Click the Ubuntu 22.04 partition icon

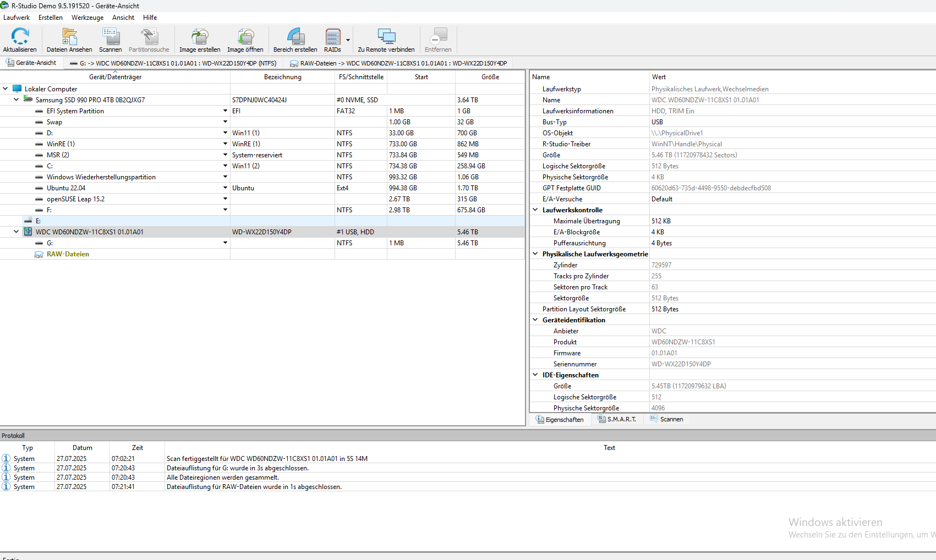click(39, 188)
